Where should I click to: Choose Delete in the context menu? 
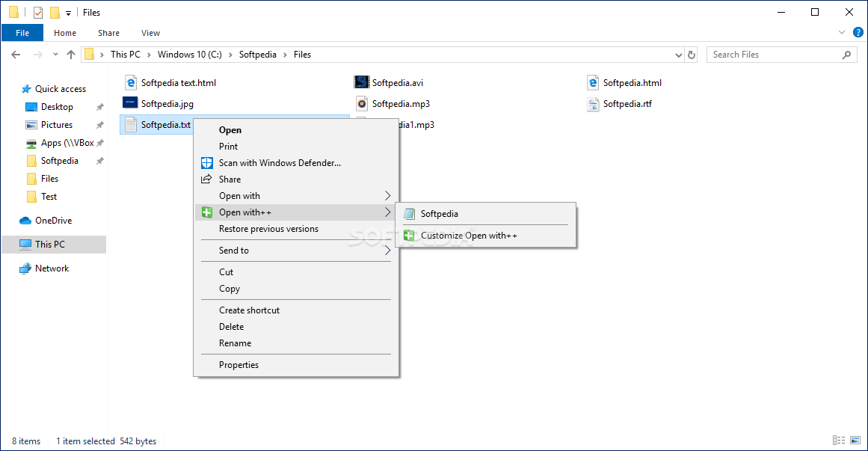click(296, 327)
